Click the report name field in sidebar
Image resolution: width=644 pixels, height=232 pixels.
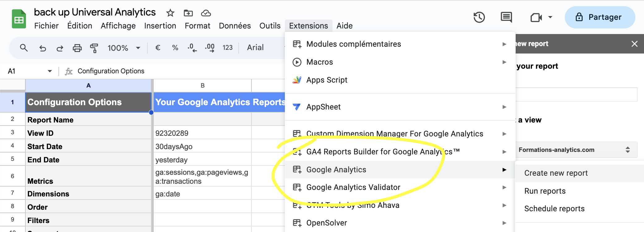pyautogui.click(x=577, y=94)
